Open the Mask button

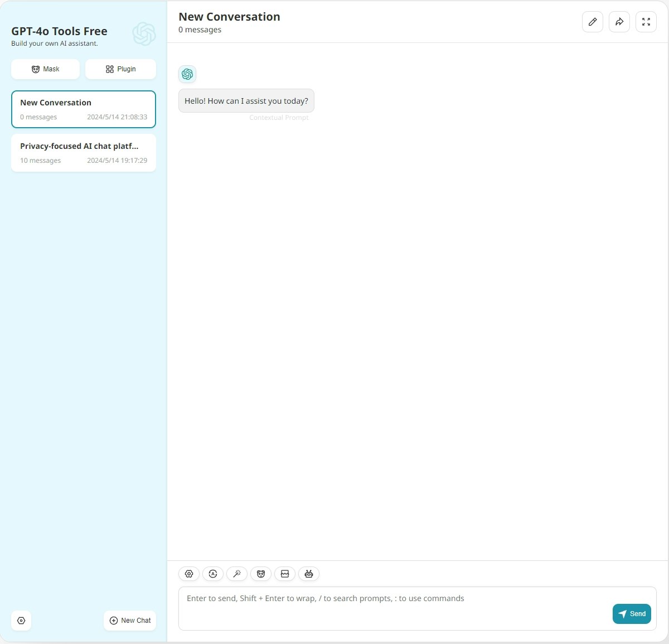pyautogui.click(x=45, y=69)
